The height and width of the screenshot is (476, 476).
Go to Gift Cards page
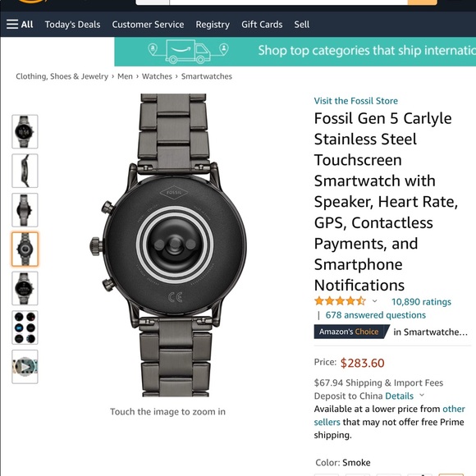pyautogui.click(x=262, y=25)
